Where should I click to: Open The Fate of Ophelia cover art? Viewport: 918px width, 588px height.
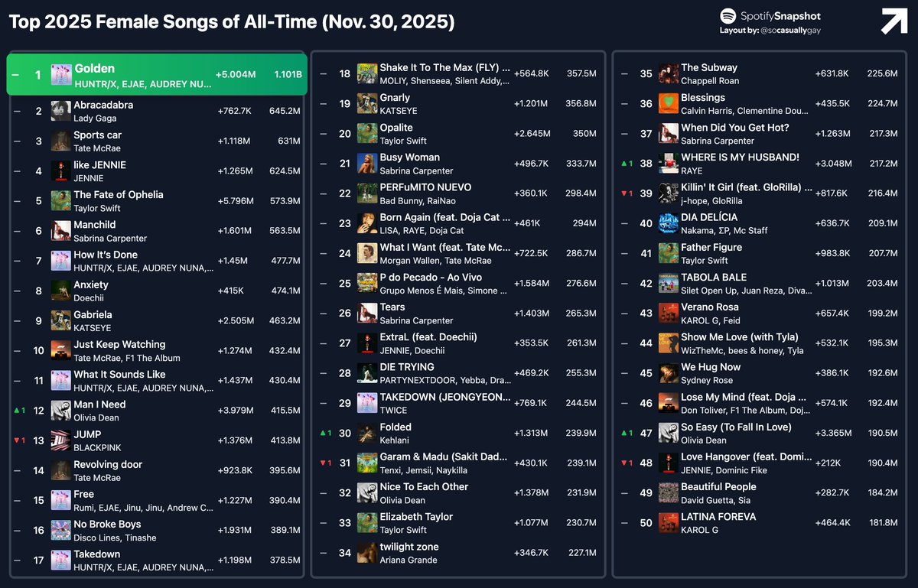[61, 200]
